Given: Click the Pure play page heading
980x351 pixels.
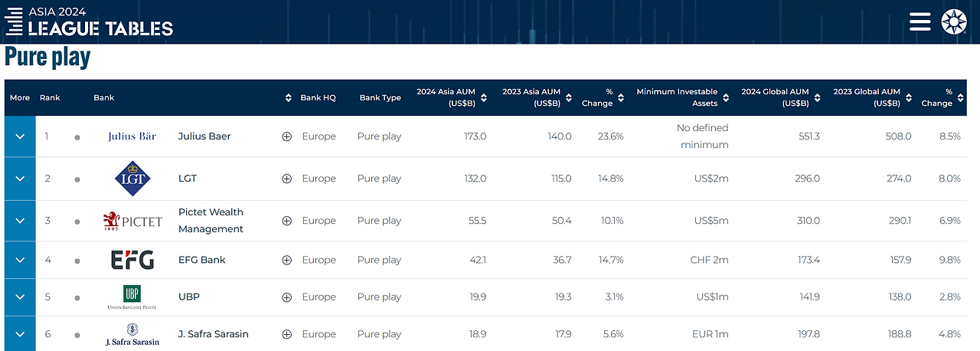Looking at the screenshot, I should pyautogui.click(x=47, y=57).
